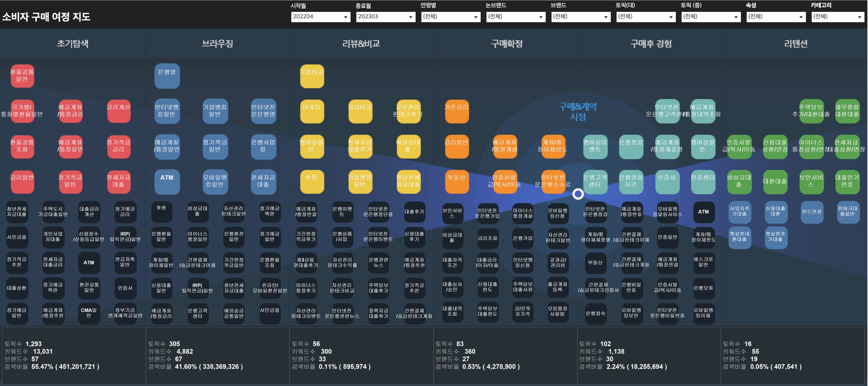Click the dark 은행오류 tile

point(703,288)
